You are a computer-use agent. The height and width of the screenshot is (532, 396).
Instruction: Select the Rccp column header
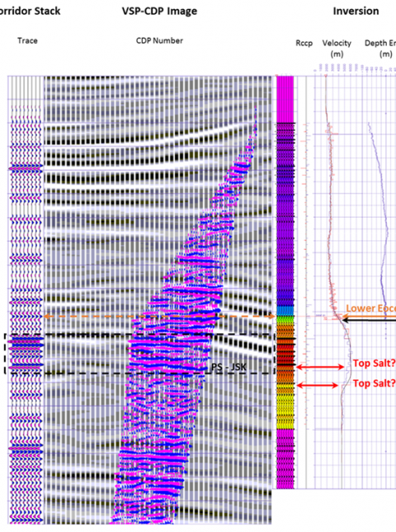click(304, 44)
